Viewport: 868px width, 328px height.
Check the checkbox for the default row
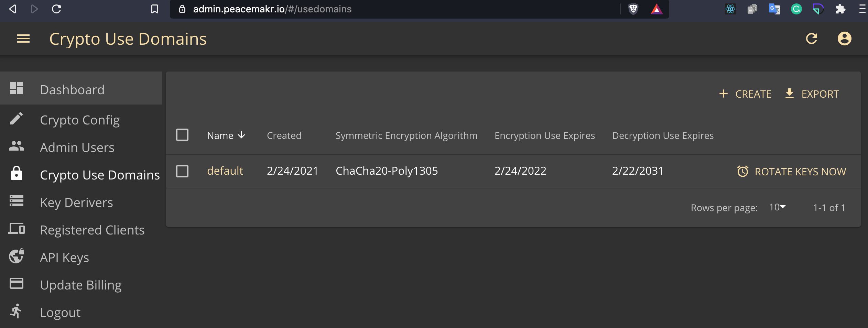tap(182, 171)
